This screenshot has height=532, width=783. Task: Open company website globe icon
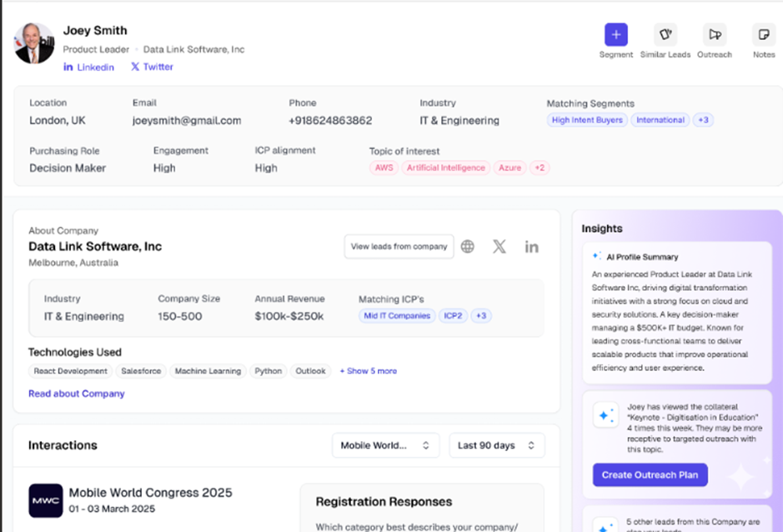coord(468,247)
